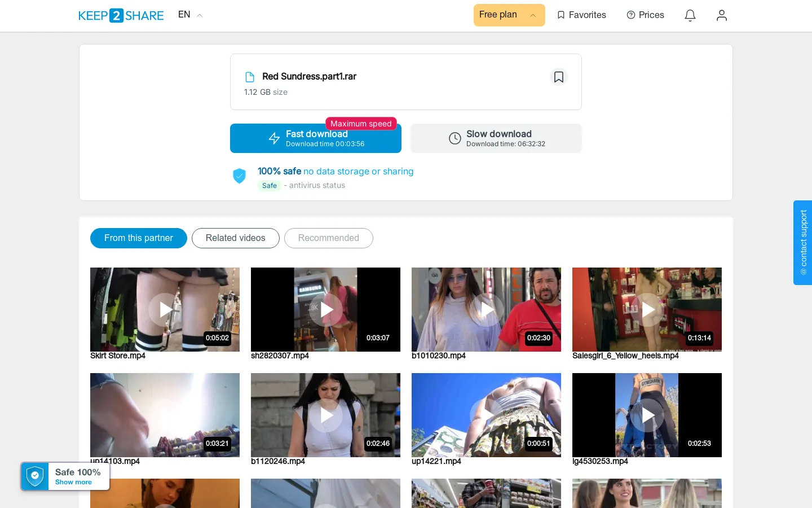Screen dimensions: 812x508
Task: Open the contact support side tab
Action: [x=803, y=243]
